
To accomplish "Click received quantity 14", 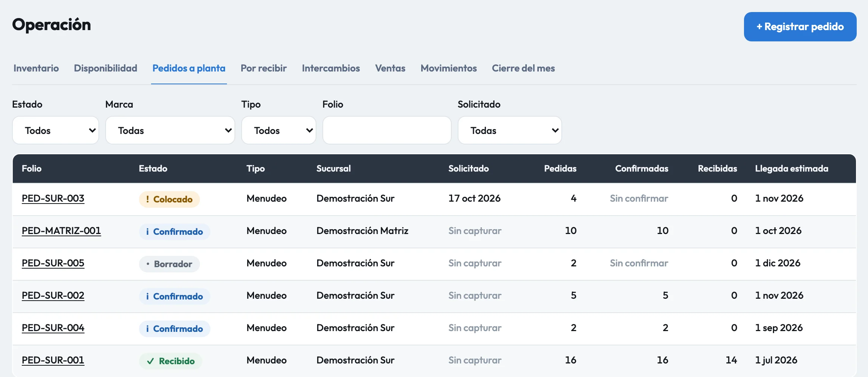I will [x=731, y=360].
